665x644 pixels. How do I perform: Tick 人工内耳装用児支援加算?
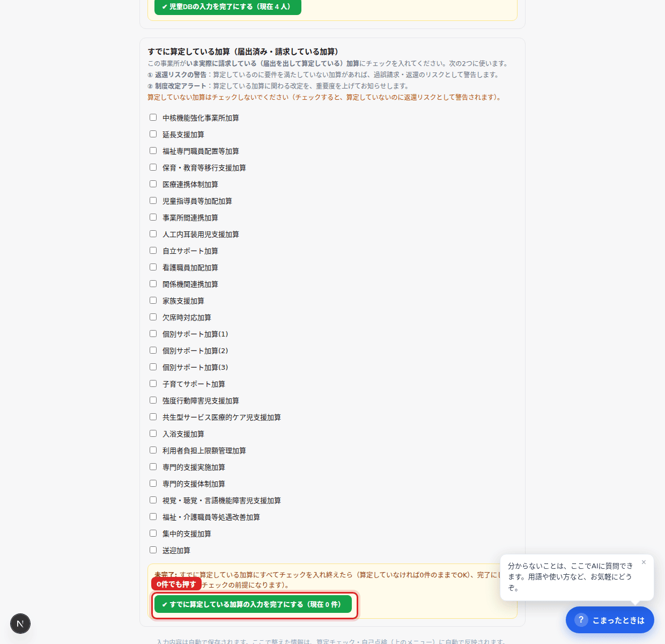coord(153,234)
